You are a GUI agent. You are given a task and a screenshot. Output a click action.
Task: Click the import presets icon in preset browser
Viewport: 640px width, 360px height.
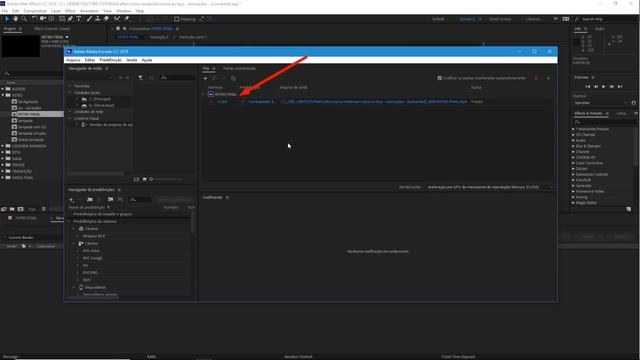(111, 200)
